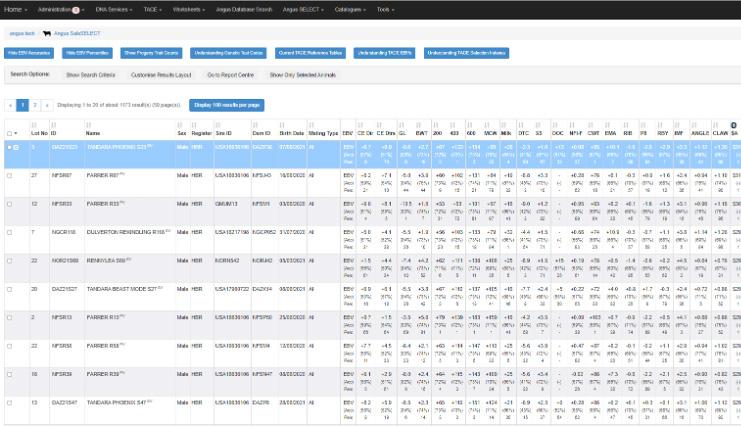Click the CE Dir column header
741x426 pixels.
click(365, 133)
